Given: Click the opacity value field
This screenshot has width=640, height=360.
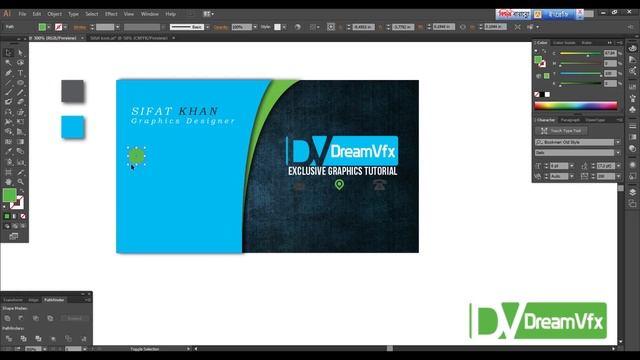Looking at the screenshot, I should [242, 27].
